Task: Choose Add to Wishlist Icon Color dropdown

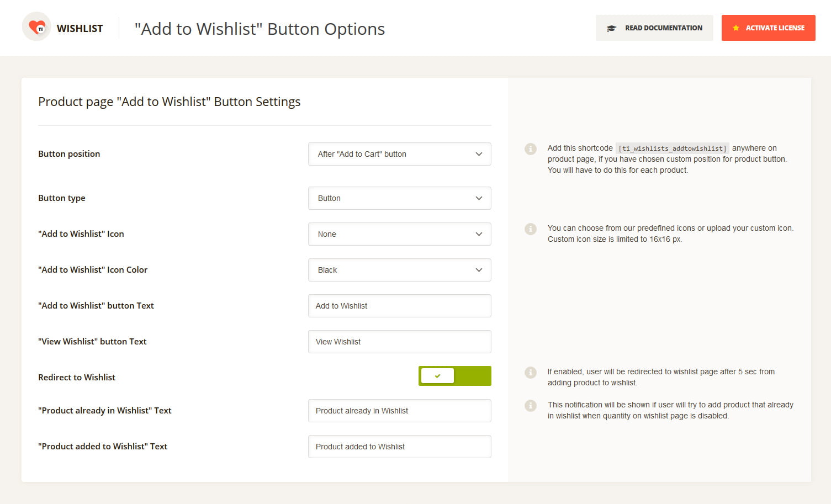Action: 400,270
